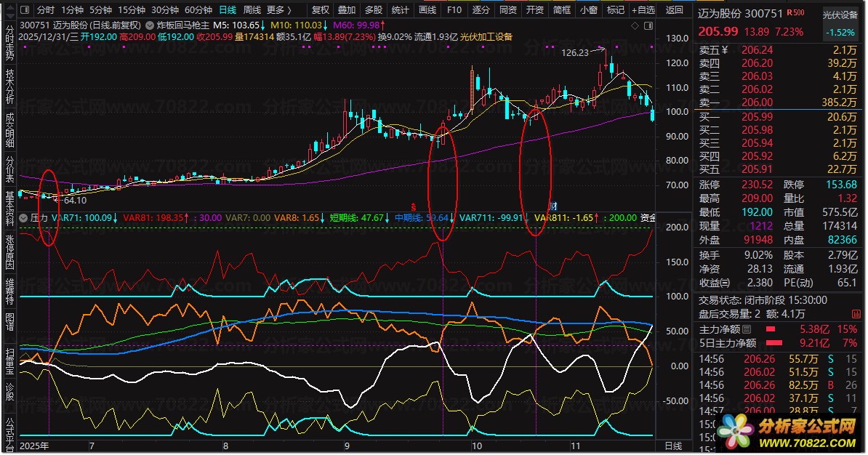Click the 日线 label on the time axis
Viewport: 868px width, 455px height.
click(673, 445)
